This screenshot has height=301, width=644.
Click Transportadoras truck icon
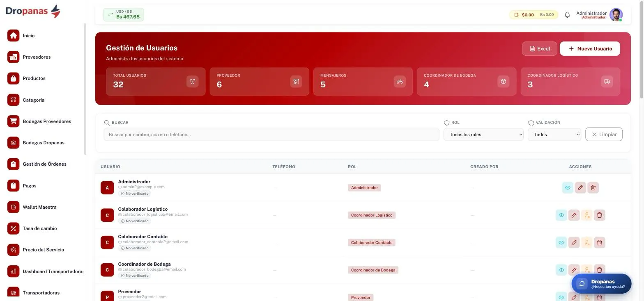pyautogui.click(x=13, y=293)
